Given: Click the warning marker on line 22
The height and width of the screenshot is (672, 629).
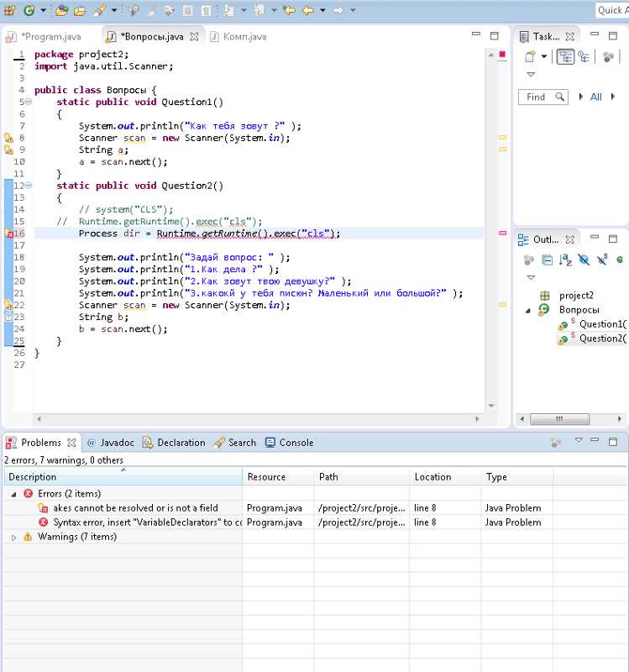Looking at the screenshot, I should [x=8, y=305].
